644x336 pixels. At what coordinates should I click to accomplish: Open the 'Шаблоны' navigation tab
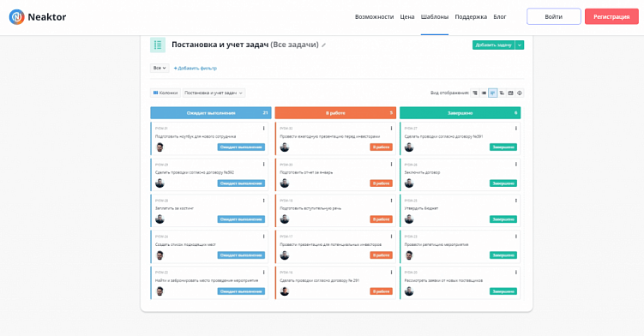(x=435, y=17)
